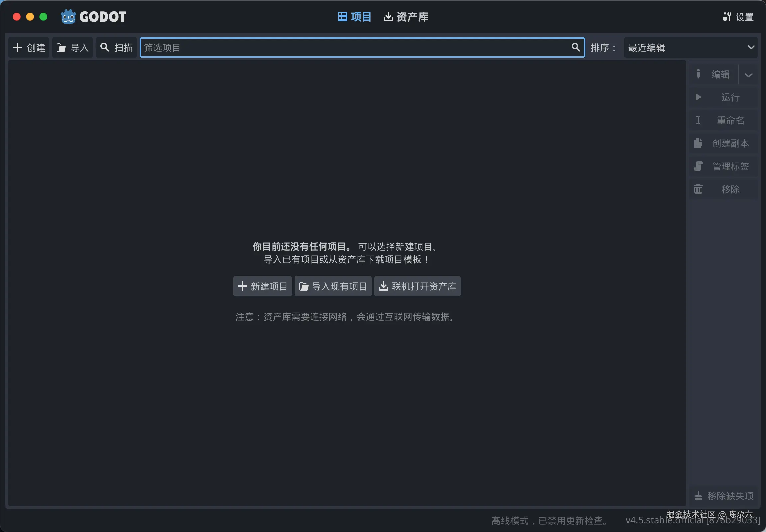This screenshot has height=532, width=766.
Task: Click the Godot robot logo
Action: (68, 16)
